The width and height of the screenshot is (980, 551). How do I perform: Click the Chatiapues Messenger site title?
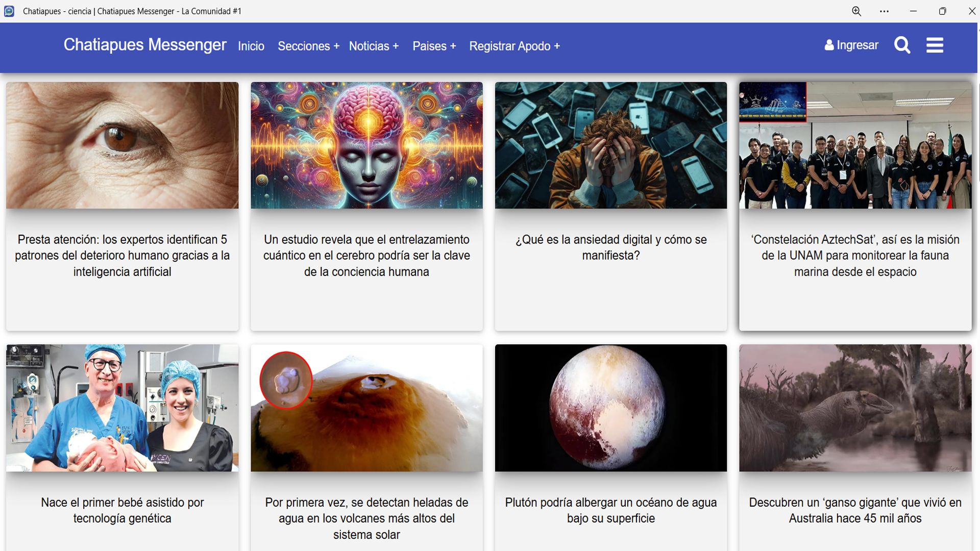[145, 45]
